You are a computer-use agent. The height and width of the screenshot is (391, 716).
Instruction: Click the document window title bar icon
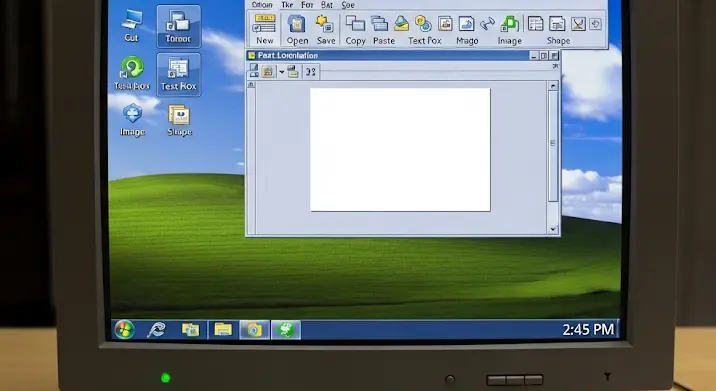tap(251, 55)
